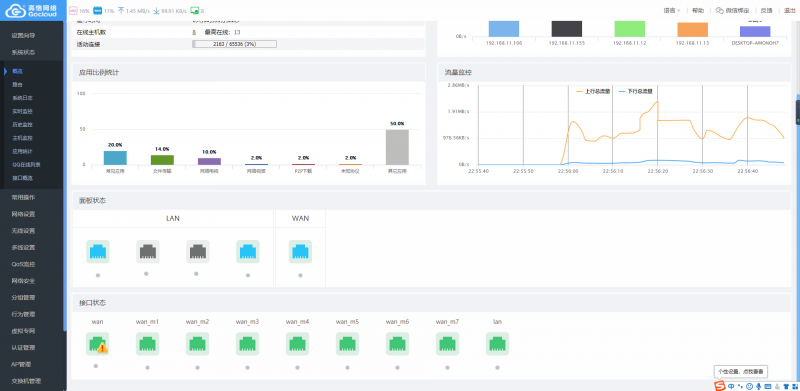Expand the 网络设置 sidebar menu
800x391 pixels.
[23, 214]
